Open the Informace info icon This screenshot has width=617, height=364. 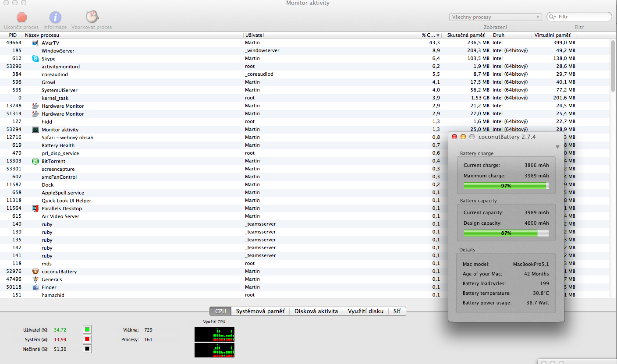[55, 17]
